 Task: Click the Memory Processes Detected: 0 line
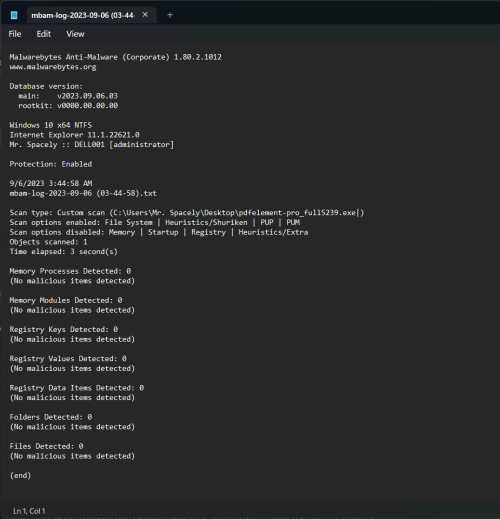point(70,271)
